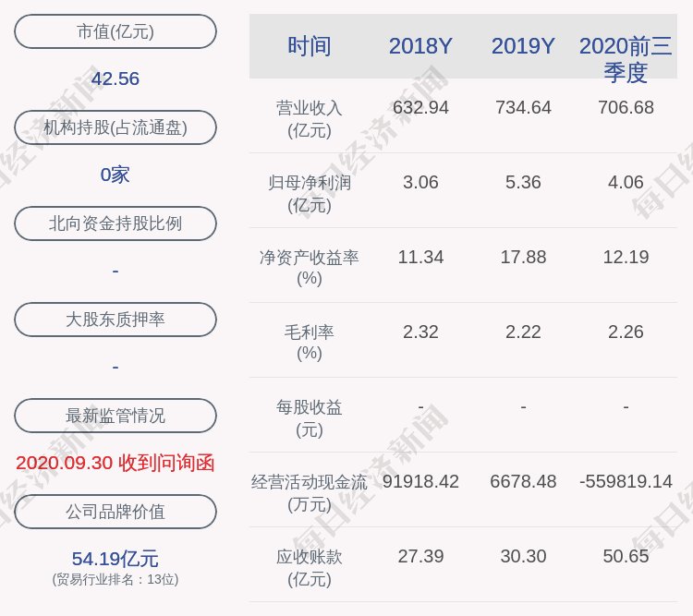Select gross margin value 2.26

point(626,332)
